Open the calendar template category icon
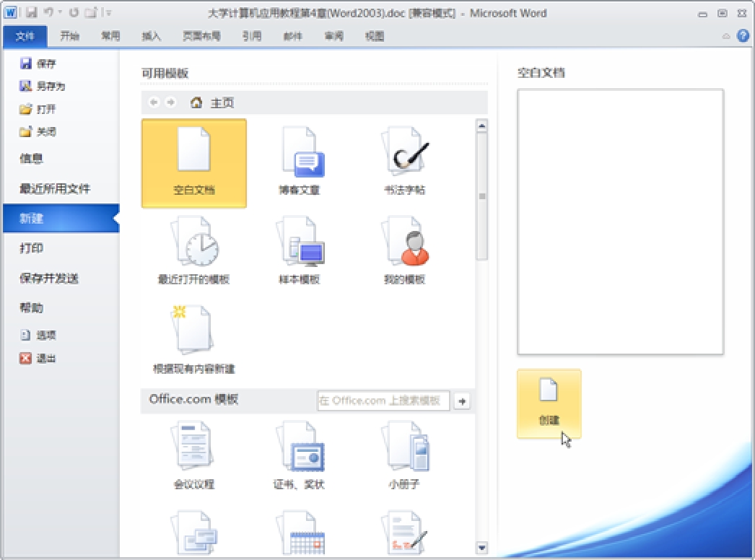Image resolution: width=755 pixels, height=560 pixels. (299, 533)
